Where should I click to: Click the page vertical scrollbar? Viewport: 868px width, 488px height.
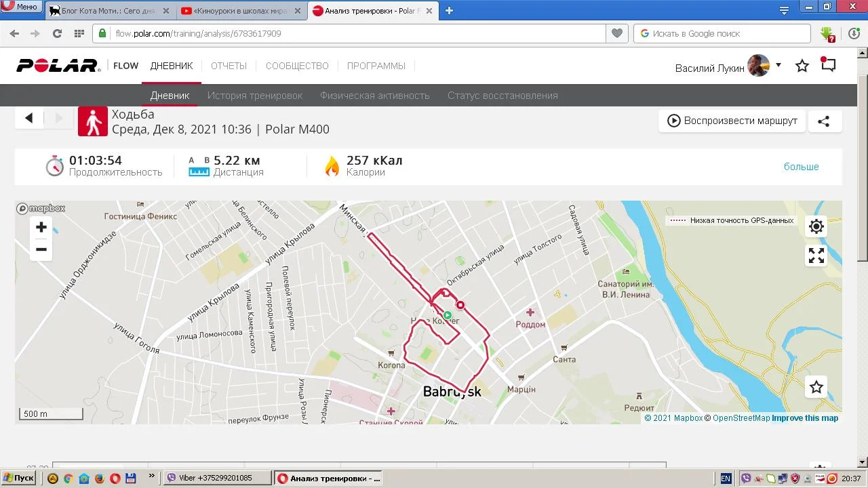[863, 169]
